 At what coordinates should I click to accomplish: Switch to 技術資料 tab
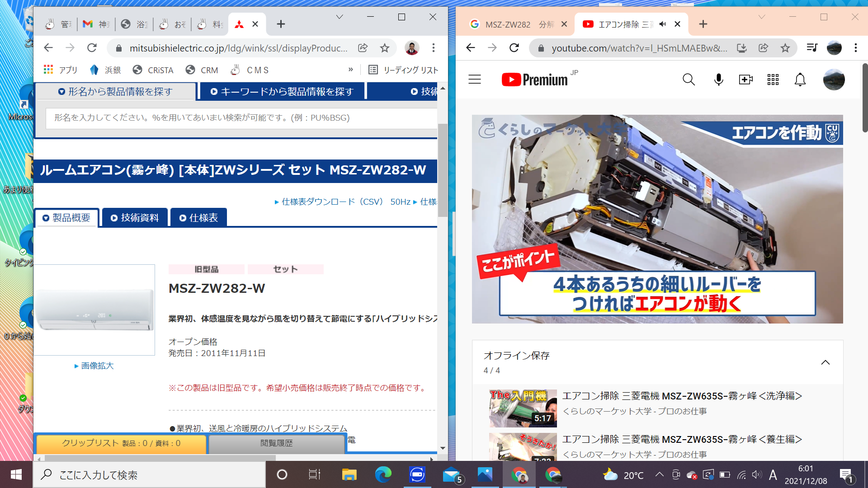pos(135,218)
